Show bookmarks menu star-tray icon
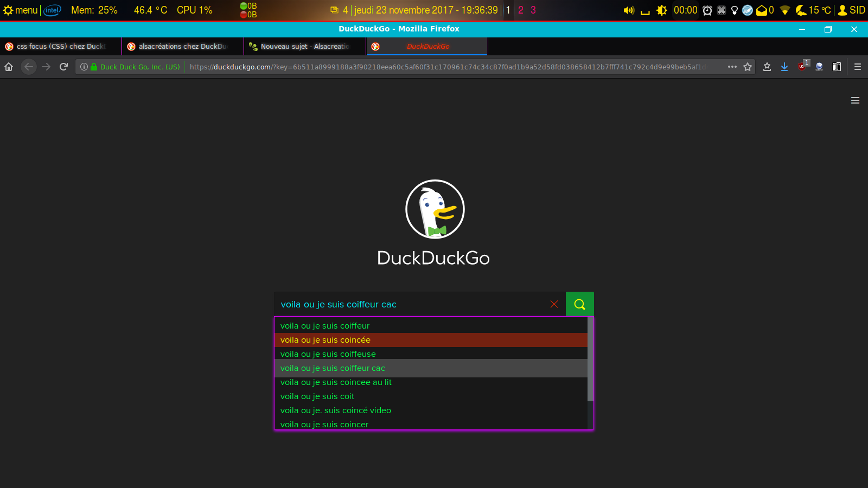Viewport: 868px width, 488px height. [x=767, y=67]
